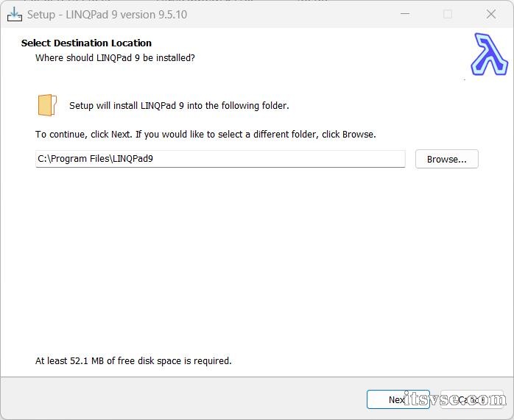
Task: Click the 'Select Destination Location' heading
Action: point(86,43)
